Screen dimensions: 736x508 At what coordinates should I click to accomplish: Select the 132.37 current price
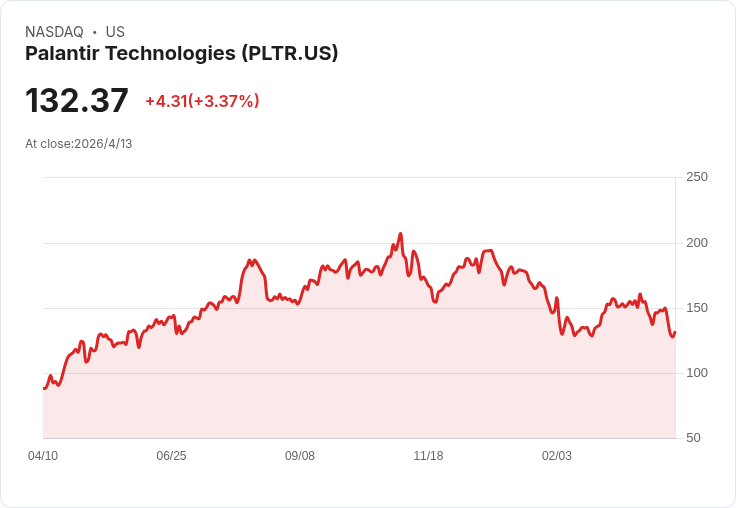click(x=77, y=100)
